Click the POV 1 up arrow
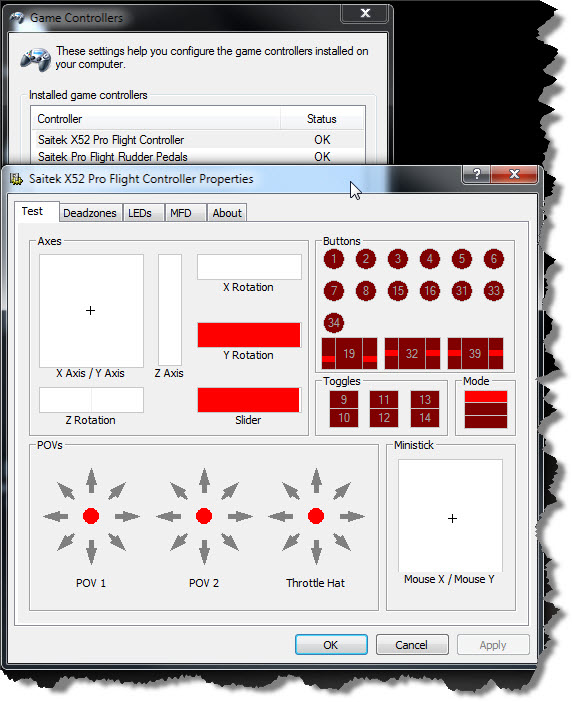 click(91, 480)
